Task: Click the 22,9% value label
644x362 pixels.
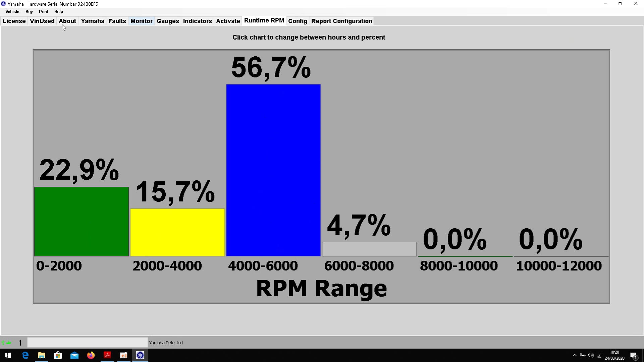Action: click(x=79, y=171)
